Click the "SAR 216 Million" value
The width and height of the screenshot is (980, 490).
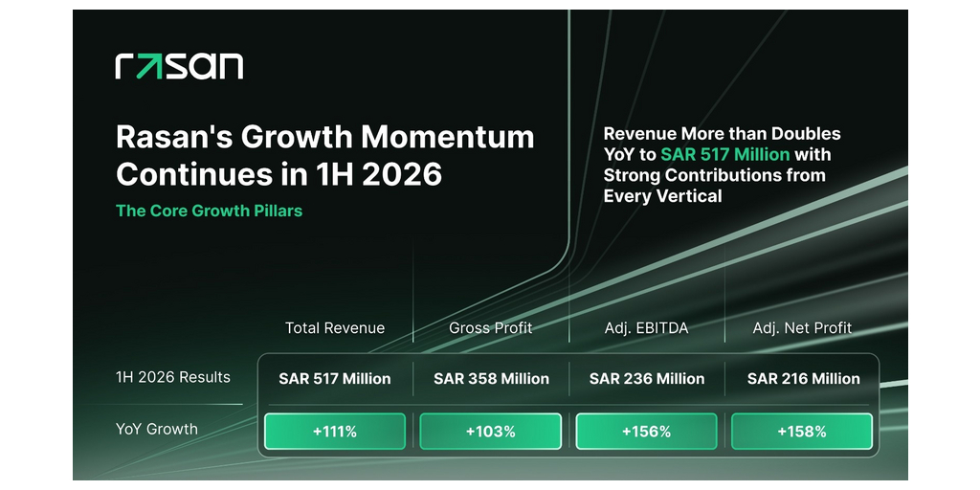pyautogui.click(x=804, y=379)
